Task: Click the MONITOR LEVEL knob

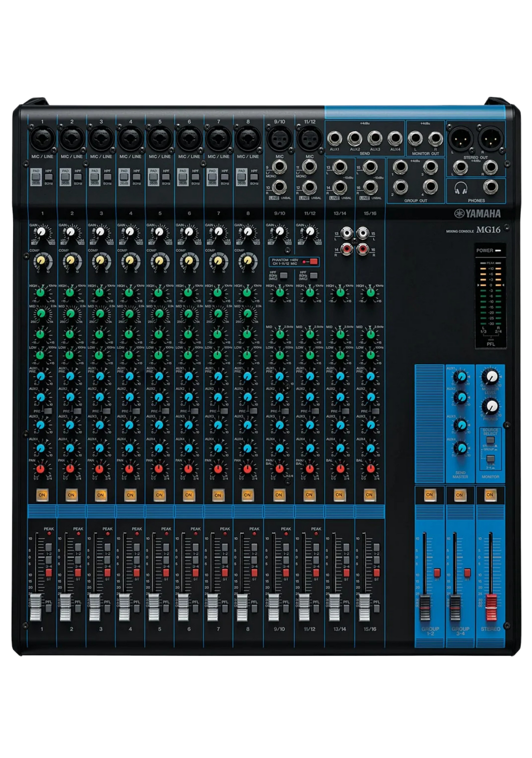Action: pos(490,377)
